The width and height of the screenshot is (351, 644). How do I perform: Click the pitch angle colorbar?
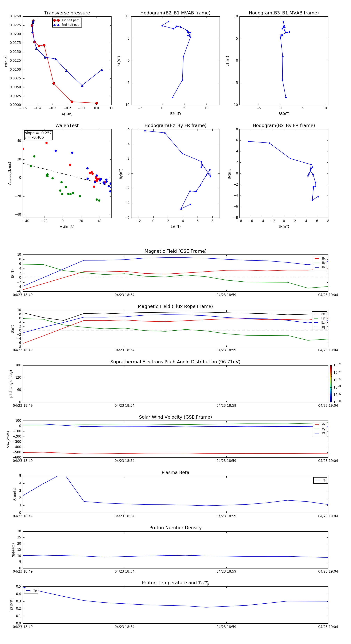pyautogui.click(x=331, y=384)
